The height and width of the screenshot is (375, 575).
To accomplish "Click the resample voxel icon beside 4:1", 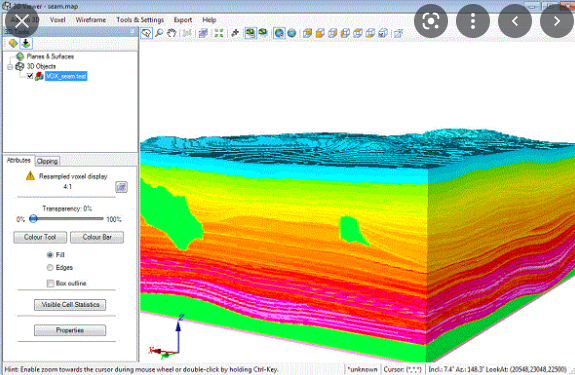I will [x=121, y=187].
